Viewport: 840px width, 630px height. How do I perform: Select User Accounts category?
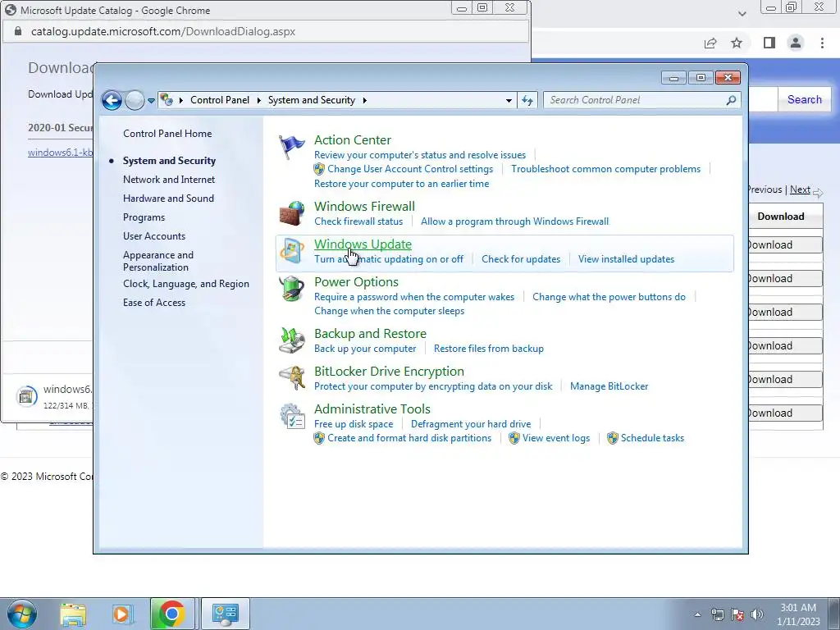tap(153, 235)
